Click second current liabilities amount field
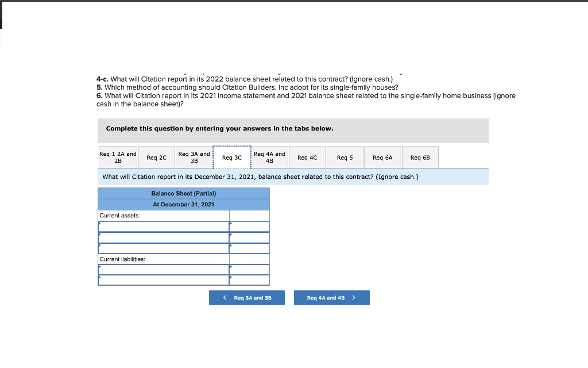 pyautogui.click(x=249, y=280)
